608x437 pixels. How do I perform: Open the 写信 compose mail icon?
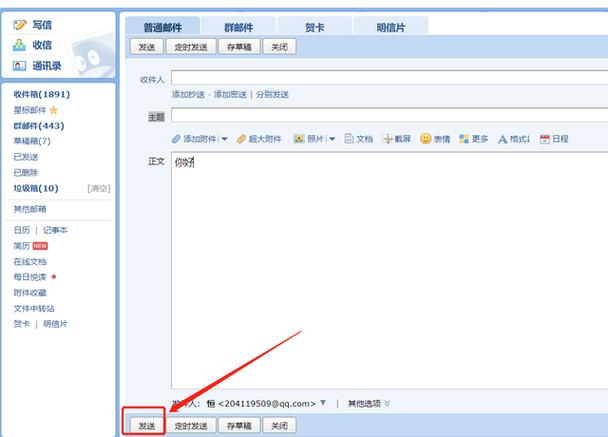pos(19,25)
